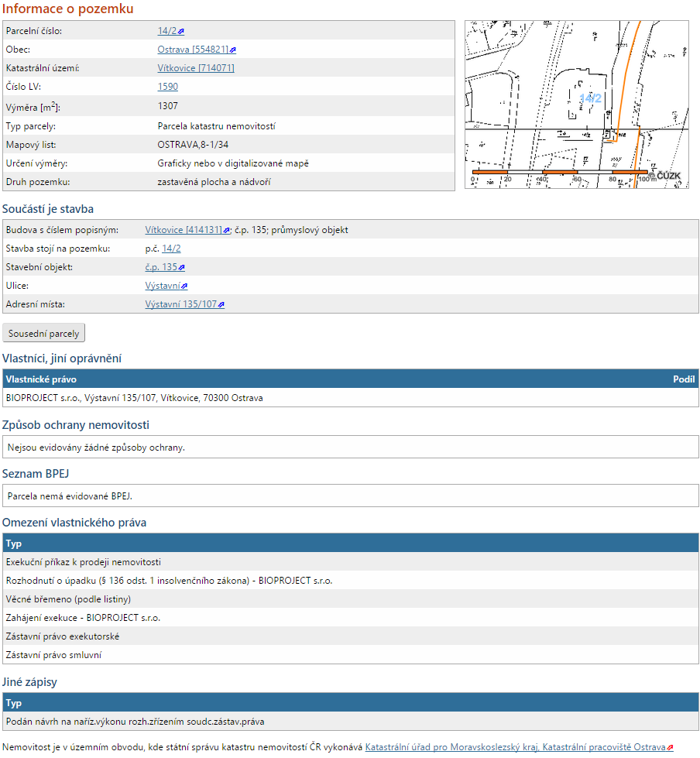700x758 pixels.
Task: Open Vítkovice [714071] cadastral area link
Action: coord(196,68)
